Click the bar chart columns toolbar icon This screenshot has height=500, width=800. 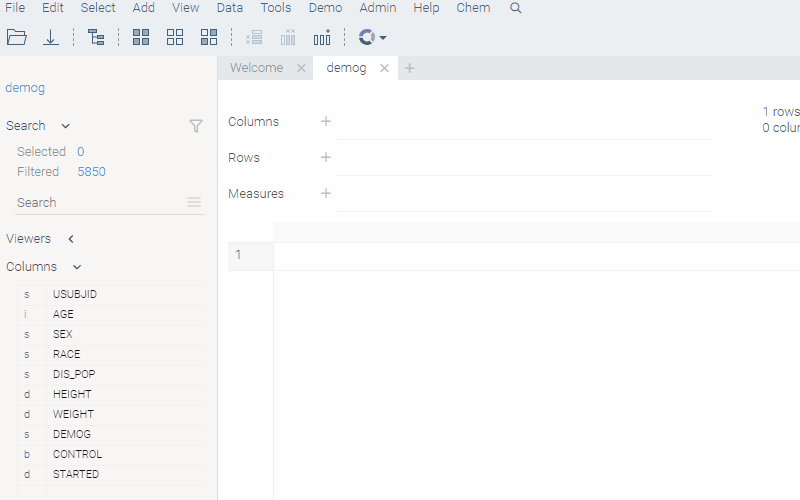pos(321,37)
